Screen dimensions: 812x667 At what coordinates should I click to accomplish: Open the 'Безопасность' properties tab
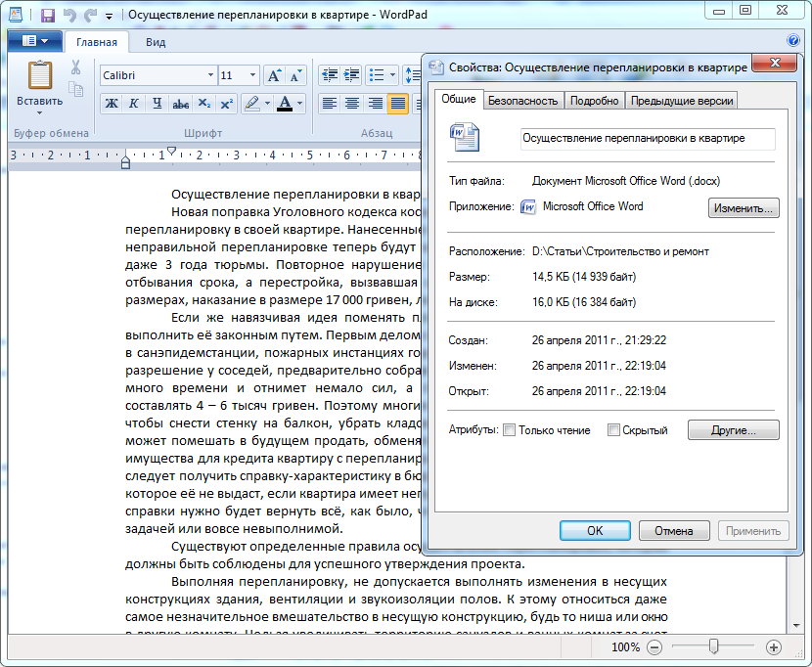click(522, 101)
